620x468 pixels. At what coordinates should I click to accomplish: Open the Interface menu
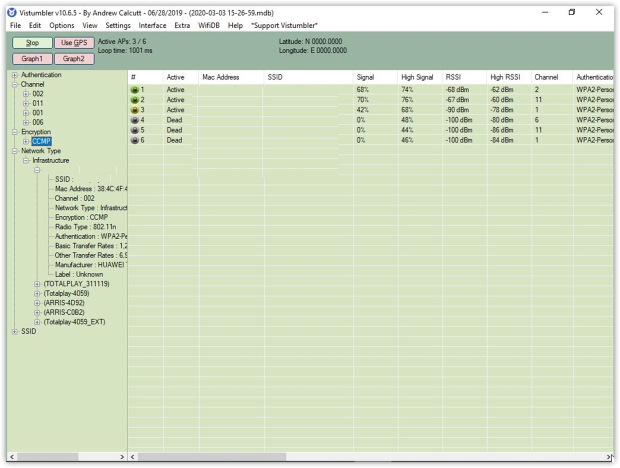[153, 25]
